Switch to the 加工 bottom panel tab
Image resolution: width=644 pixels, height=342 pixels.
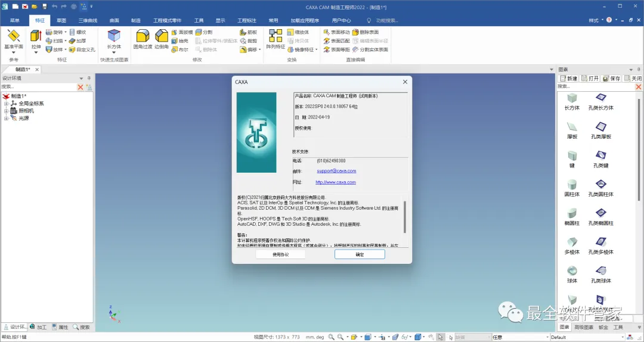39,327
